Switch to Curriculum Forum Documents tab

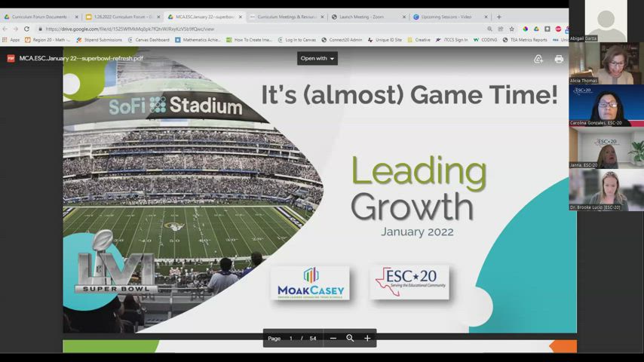[x=39, y=17]
